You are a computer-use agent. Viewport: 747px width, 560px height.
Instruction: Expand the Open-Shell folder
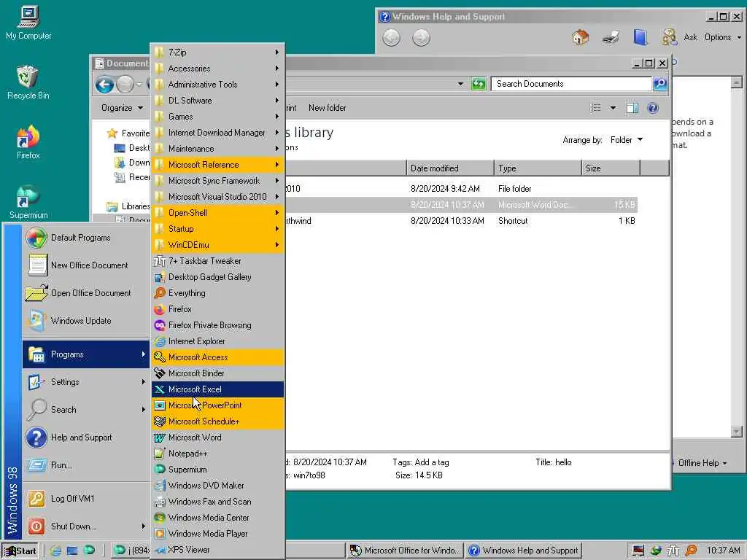[x=217, y=213]
